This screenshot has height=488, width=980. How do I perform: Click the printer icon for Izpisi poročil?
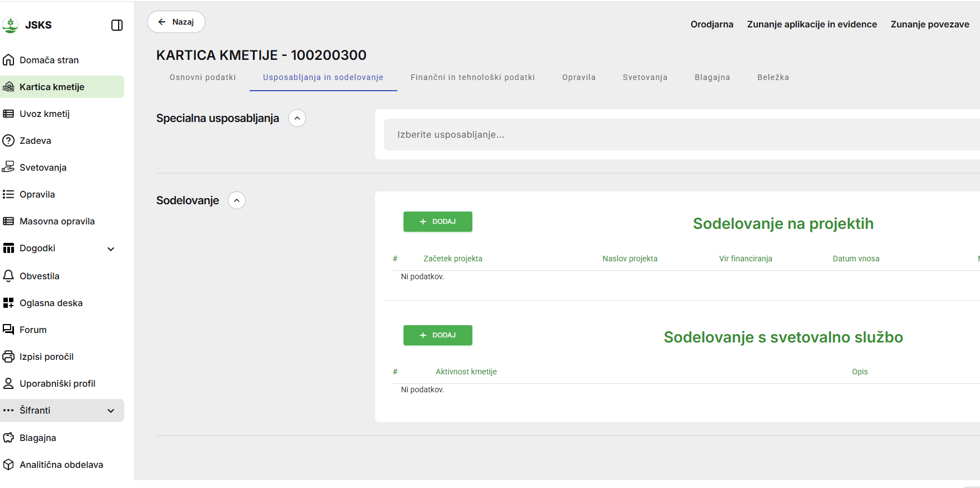tap(8, 356)
